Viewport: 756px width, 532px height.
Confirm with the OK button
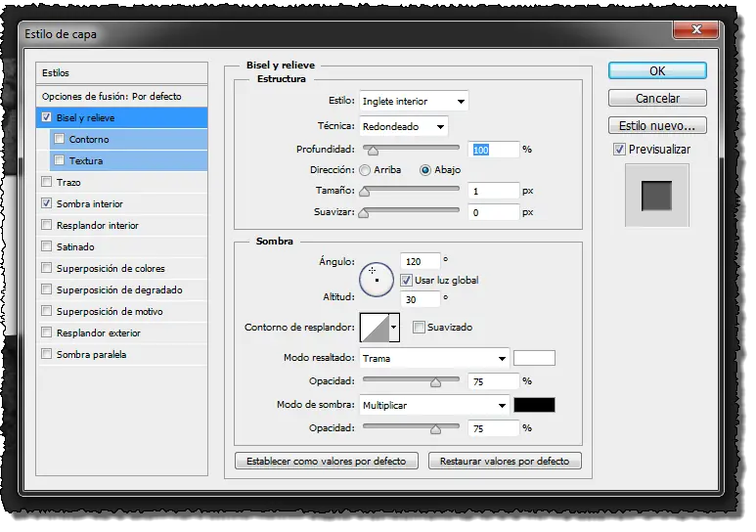657,71
